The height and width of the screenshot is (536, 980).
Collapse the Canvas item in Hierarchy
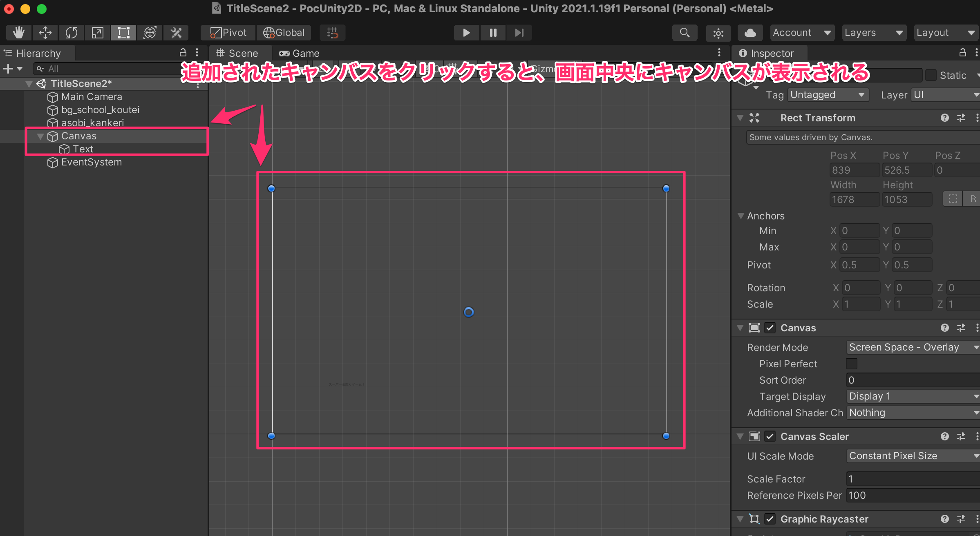[x=40, y=136]
